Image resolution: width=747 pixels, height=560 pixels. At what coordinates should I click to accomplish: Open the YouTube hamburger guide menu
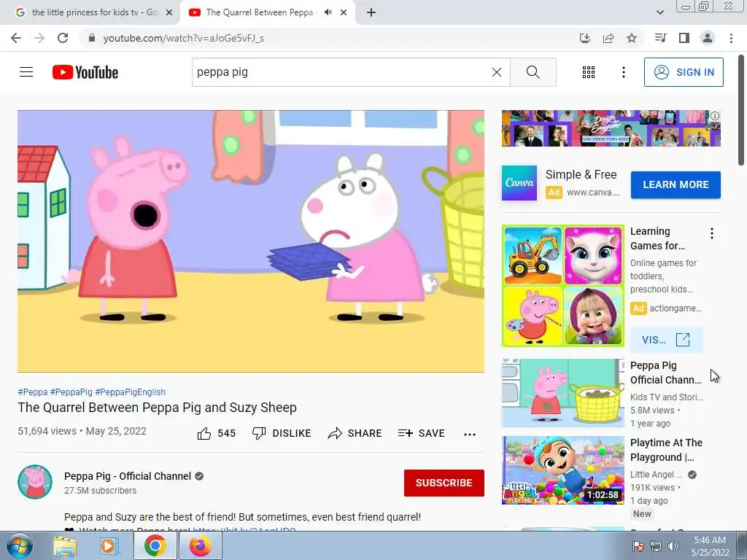[x=26, y=72]
